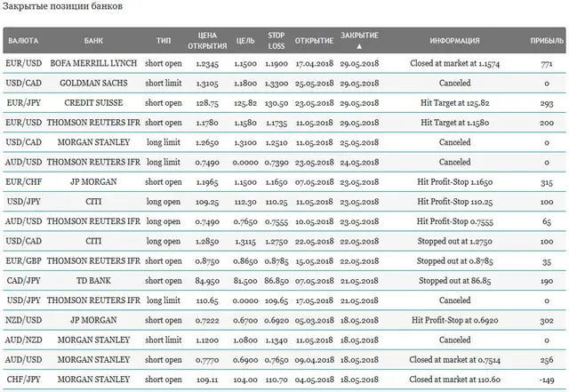The height and width of the screenshot is (392, 569).
Task: Click the profit value 315
Action: coord(547,182)
